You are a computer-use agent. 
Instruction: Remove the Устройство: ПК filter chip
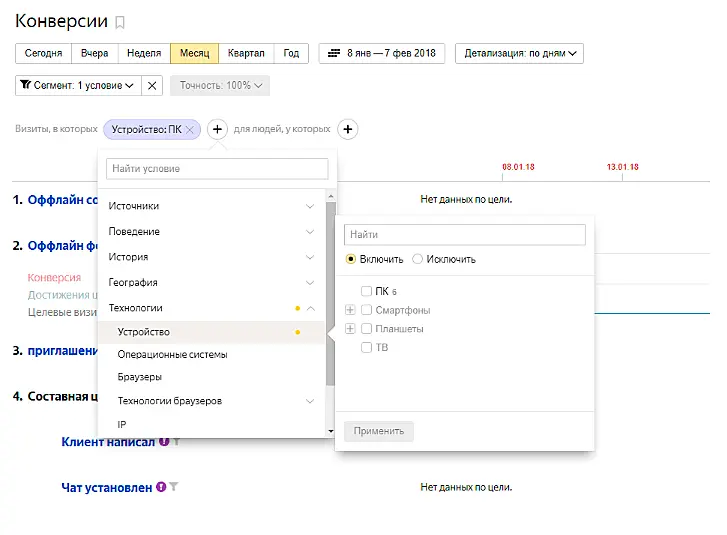tap(189, 129)
